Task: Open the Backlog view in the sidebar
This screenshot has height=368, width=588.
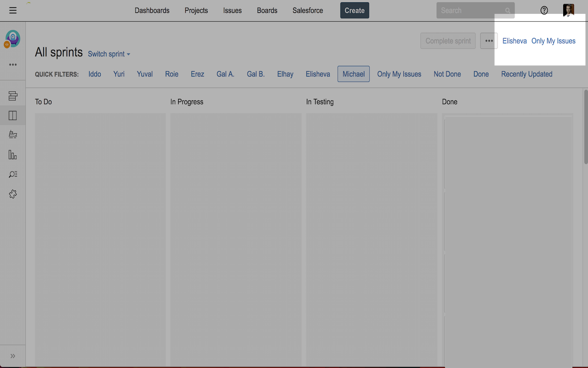Action: tap(12, 95)
